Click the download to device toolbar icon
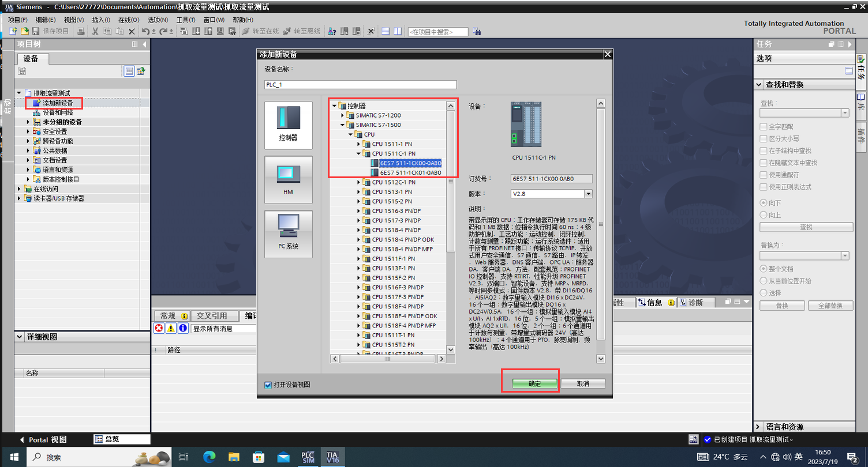The image size is (868, 467). (196, 31)
